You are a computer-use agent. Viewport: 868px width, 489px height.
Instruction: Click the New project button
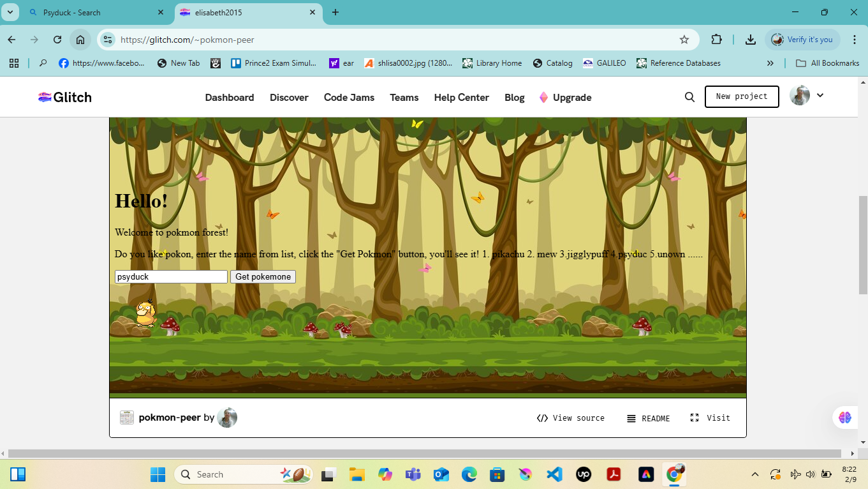[742, 96]
